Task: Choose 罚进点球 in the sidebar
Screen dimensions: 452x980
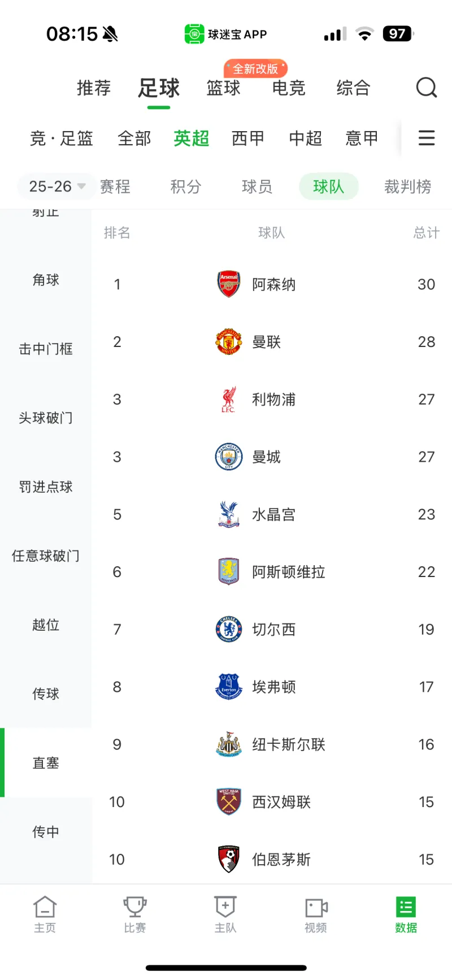Action: (46, 487)
